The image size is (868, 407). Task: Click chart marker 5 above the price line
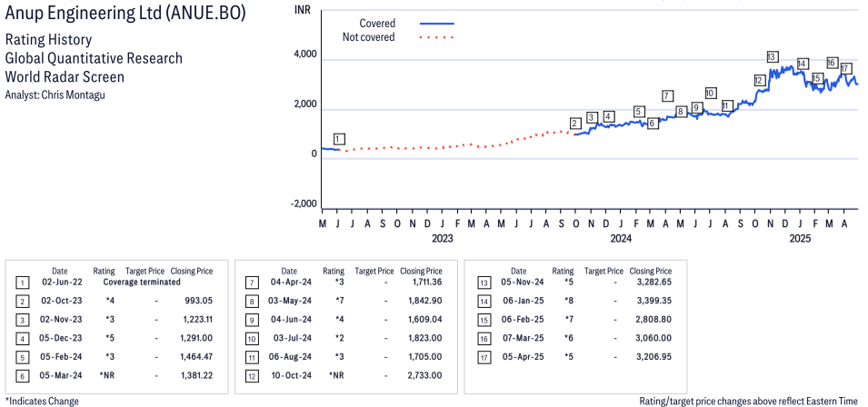[x=638, y=111]
